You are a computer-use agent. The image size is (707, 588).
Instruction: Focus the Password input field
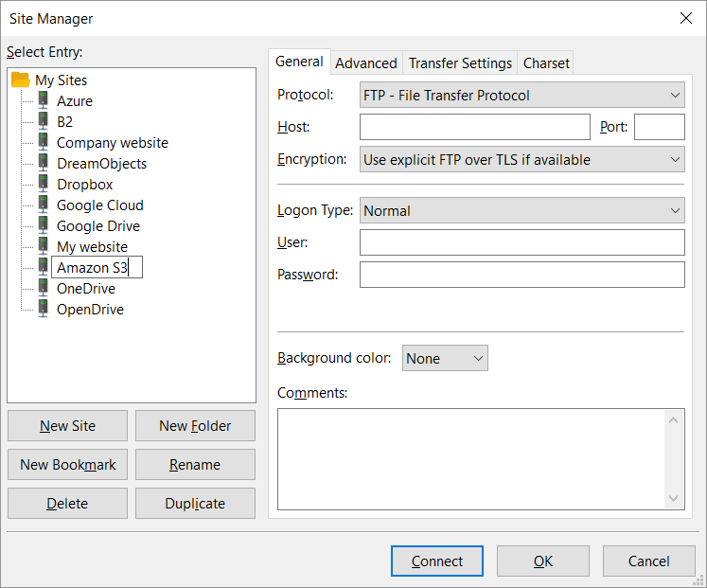click(522, 275)
